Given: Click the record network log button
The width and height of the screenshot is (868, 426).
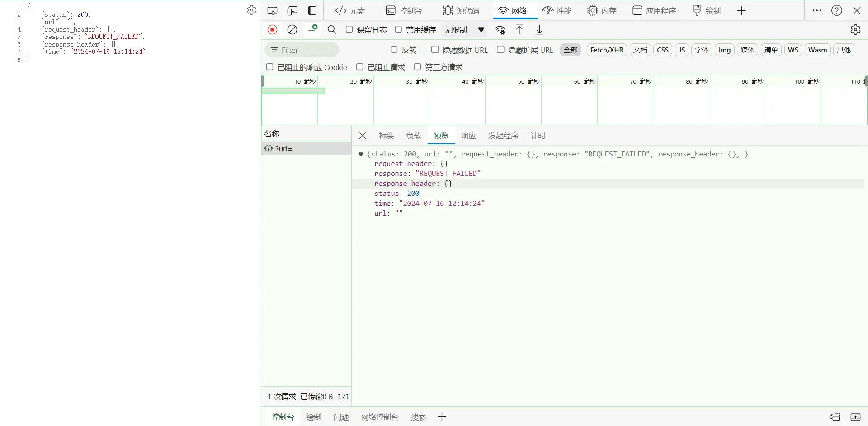Looking at the screenshot, I should 272,30.
